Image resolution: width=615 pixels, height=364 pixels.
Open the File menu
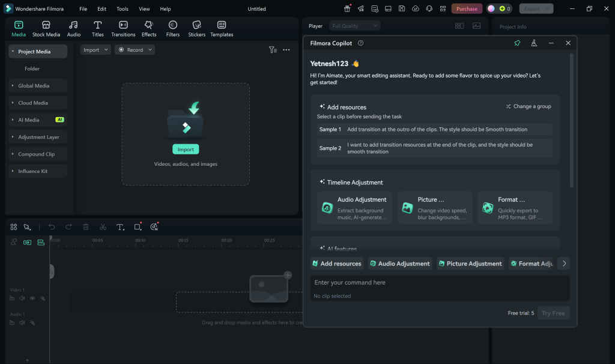tap(83, 8)
